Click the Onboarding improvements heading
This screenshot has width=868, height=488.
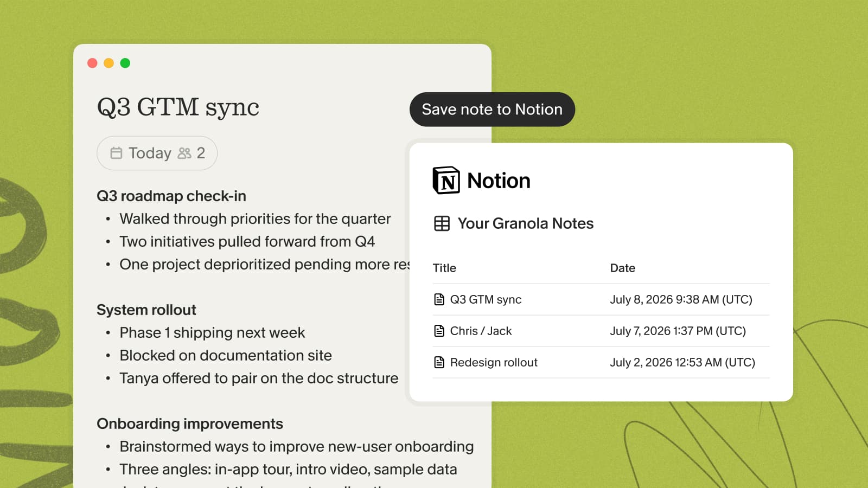coord(190,423)
